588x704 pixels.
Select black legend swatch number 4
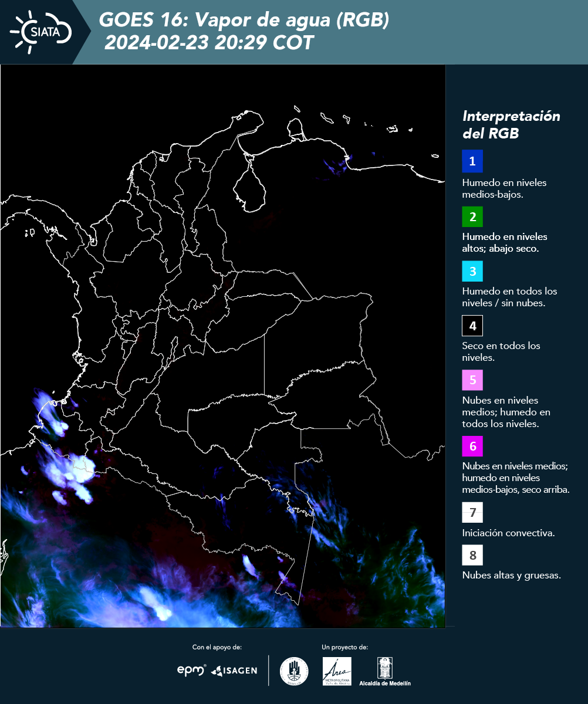pyautogui.click(x=472, y=326)
